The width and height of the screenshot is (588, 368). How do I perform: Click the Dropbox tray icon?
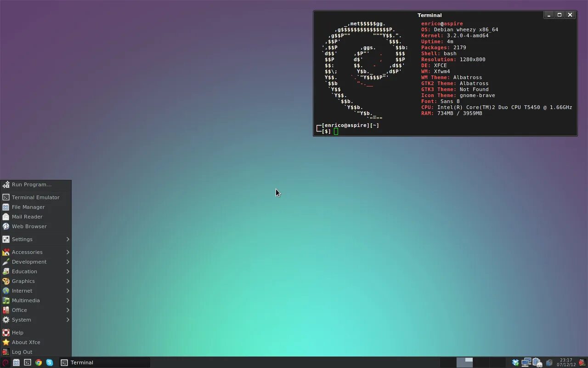(x=515, y=362)
